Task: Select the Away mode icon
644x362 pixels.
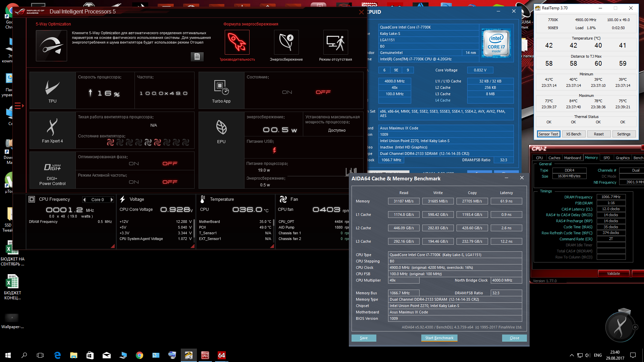Action: (x=335, y=42)
